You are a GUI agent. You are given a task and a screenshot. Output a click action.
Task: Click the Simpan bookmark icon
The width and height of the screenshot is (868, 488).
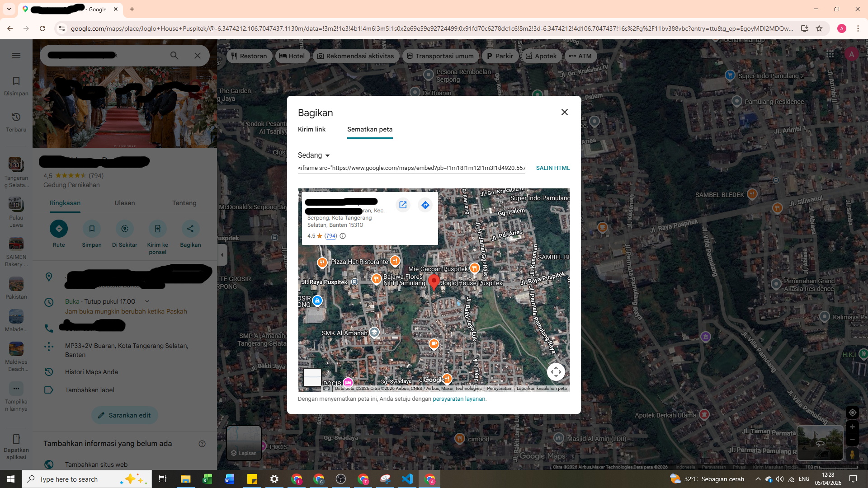coord(92,229)
